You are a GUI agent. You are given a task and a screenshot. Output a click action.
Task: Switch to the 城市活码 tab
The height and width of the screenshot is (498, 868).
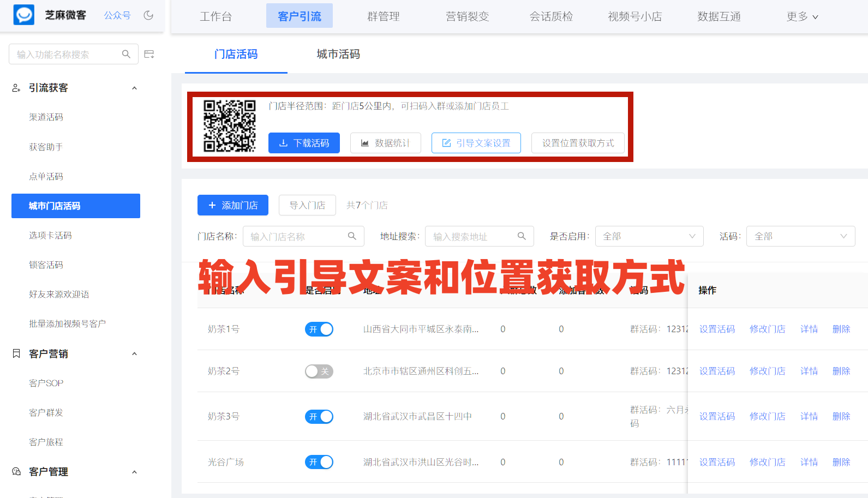[338, 54]
